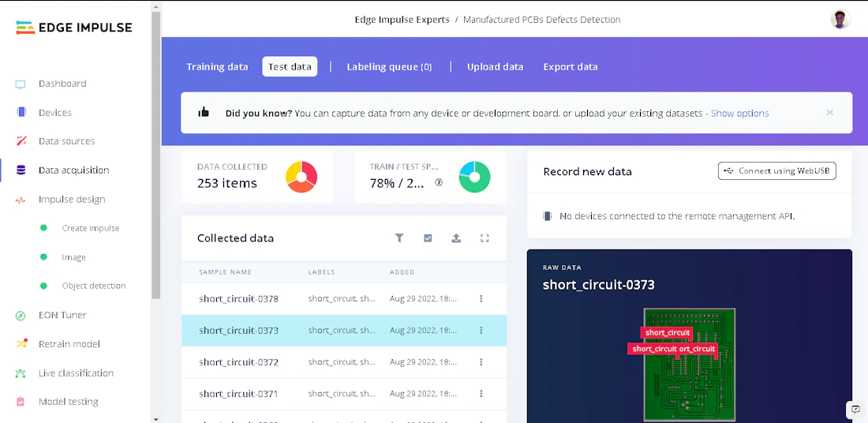
Task: Click Manufactured PCBs Defects Detection breadcrumb
Action: (x=541, y=20)
